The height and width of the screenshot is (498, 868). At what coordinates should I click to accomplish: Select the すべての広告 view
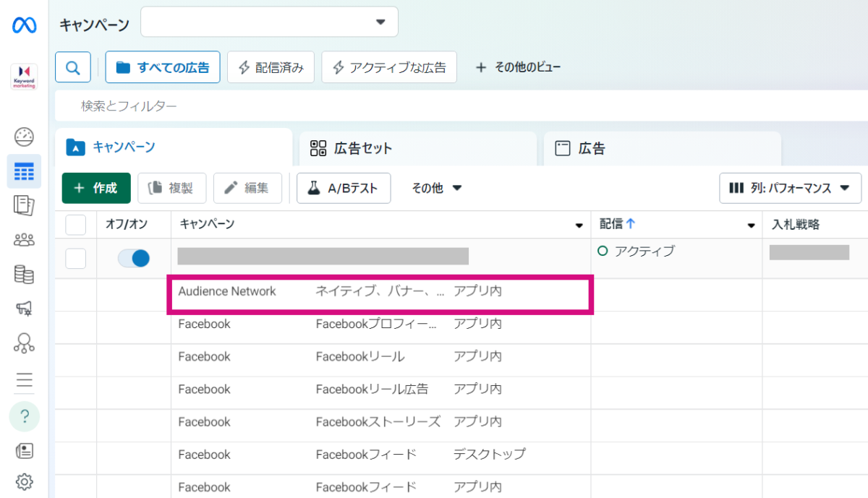[x=163, y=67]
